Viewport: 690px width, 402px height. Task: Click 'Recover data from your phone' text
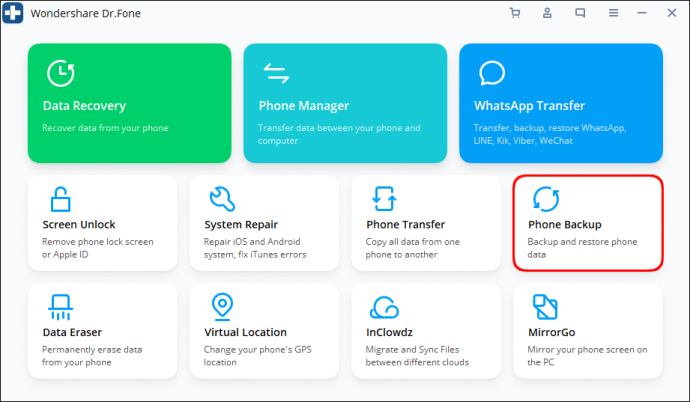(105, 128)
